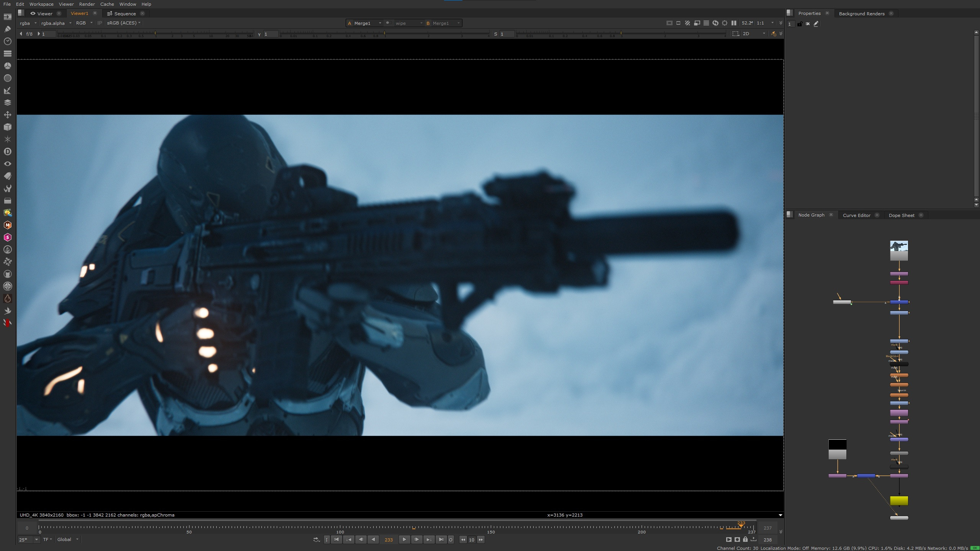Open the Render menu
Viewport: 980px width, 551px height.
(87, 4)
